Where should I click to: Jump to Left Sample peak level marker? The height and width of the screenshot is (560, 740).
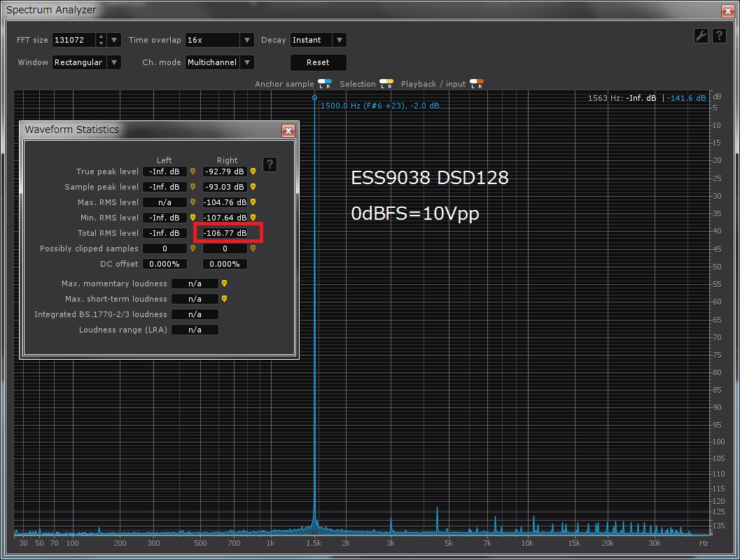pos(193,188)
